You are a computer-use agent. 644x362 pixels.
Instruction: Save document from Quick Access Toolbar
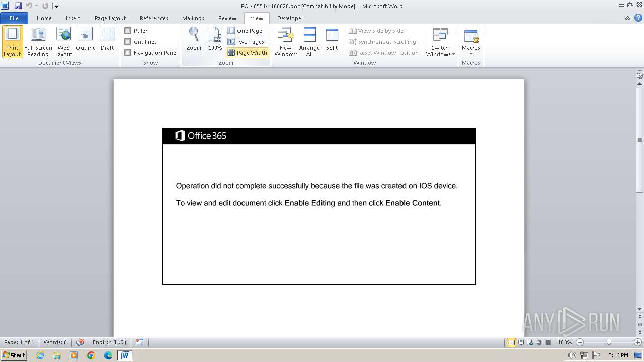pos(18,6)
